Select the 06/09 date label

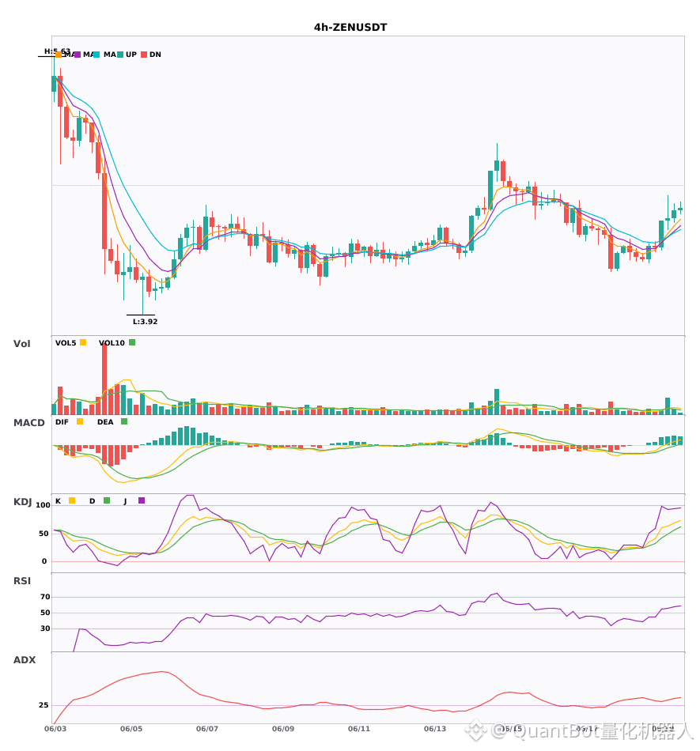tap(283, 729)
